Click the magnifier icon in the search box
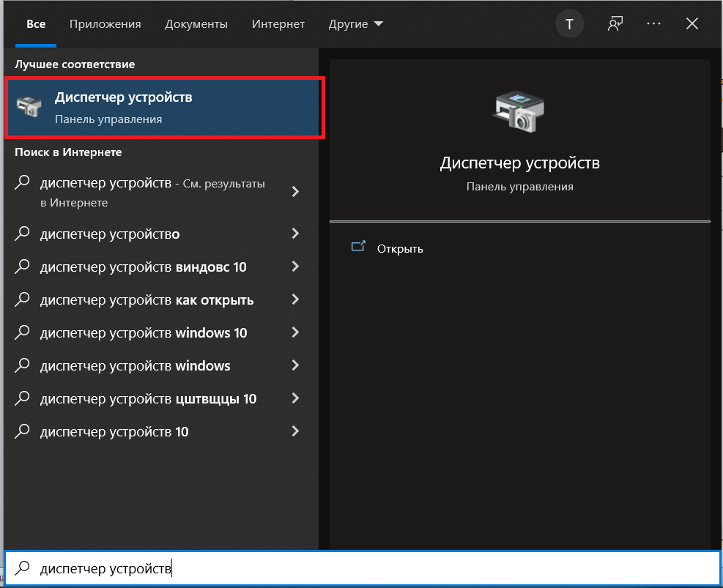 22,568
